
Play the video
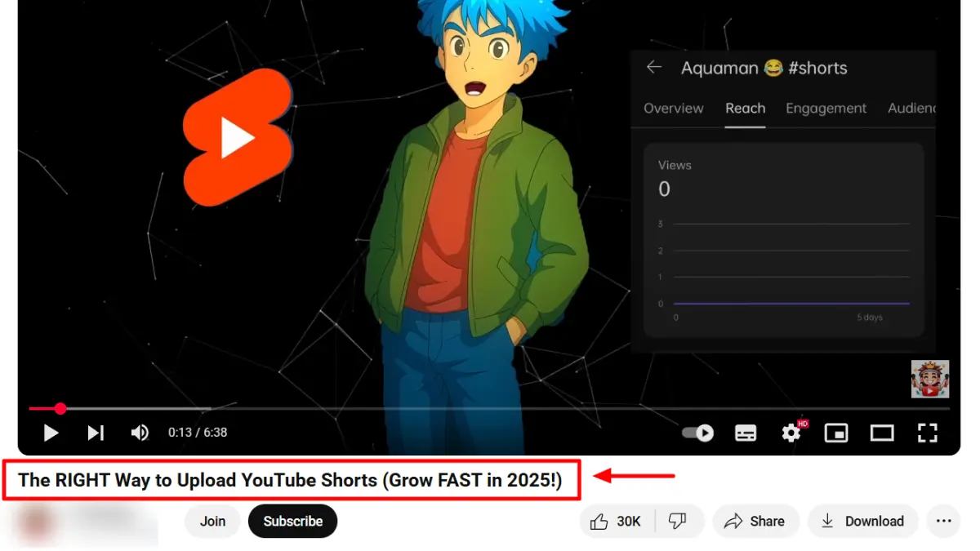[51, 433]
